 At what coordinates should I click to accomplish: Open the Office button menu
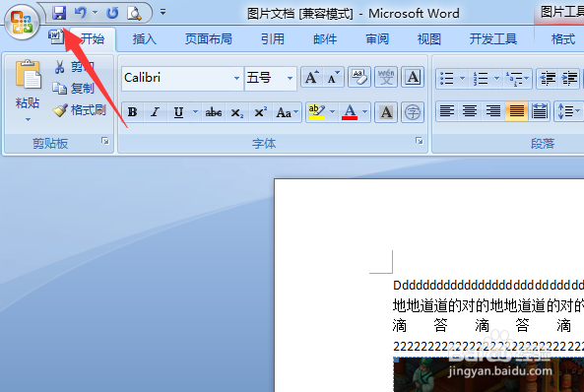click(x=22, y=23)
